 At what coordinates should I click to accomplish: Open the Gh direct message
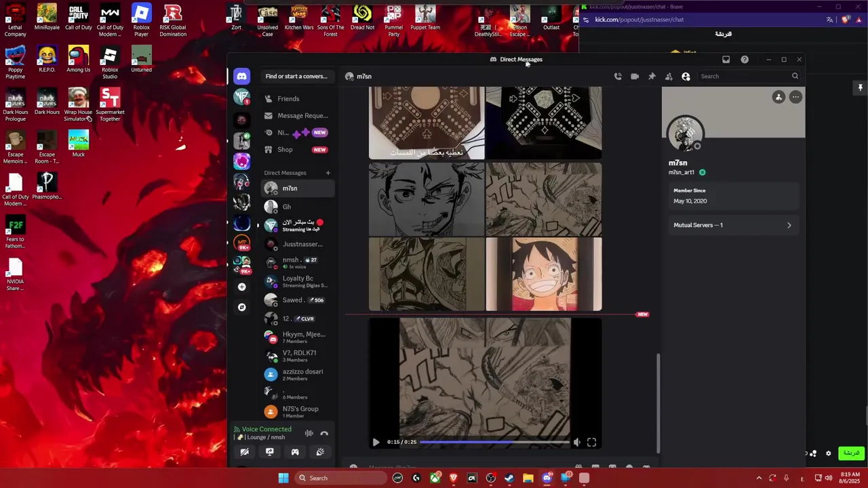point(297,207)
